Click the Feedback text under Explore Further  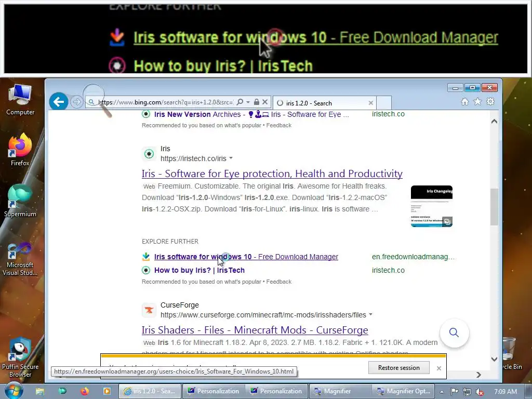pos(278,282)
